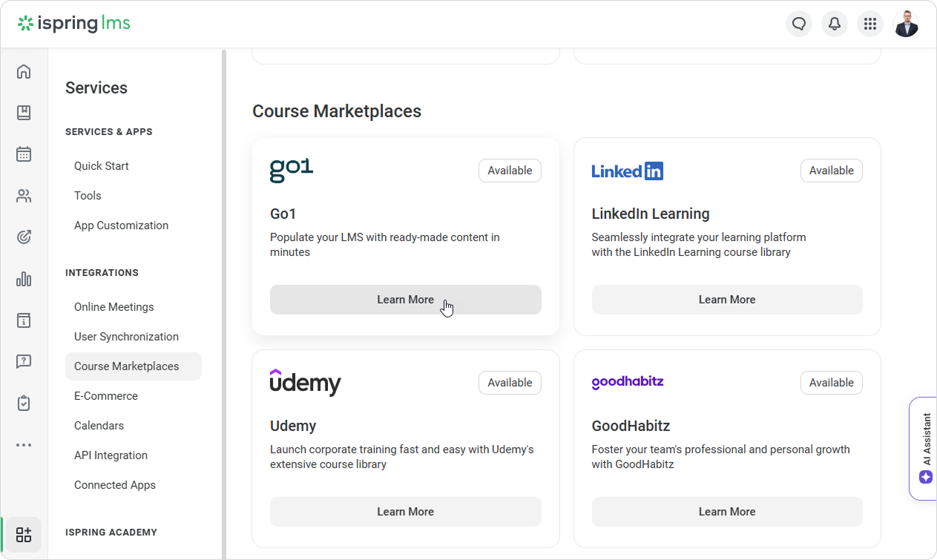Viewport: 937px width, 560px height.
Task: Click the bar chart reports icon
Action: pos(24,279)
